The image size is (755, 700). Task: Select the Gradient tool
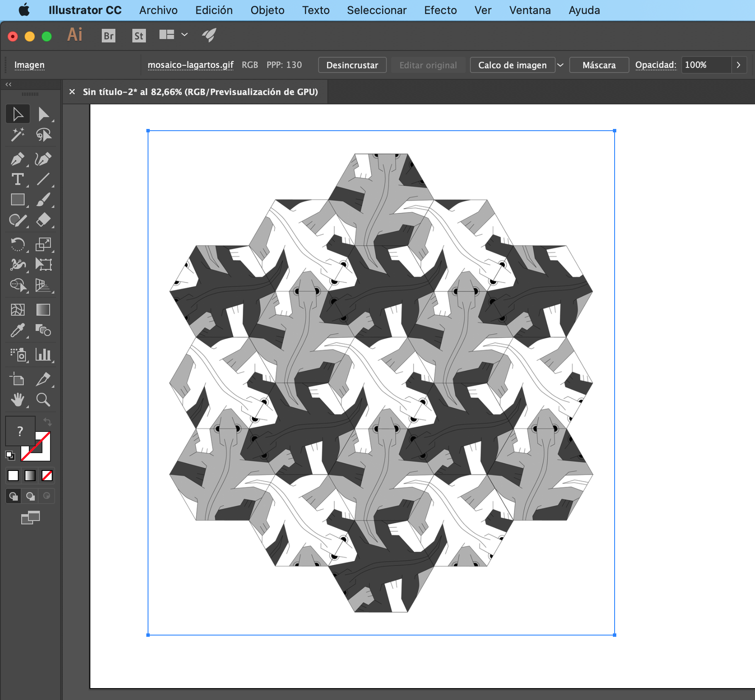[43, 310]
